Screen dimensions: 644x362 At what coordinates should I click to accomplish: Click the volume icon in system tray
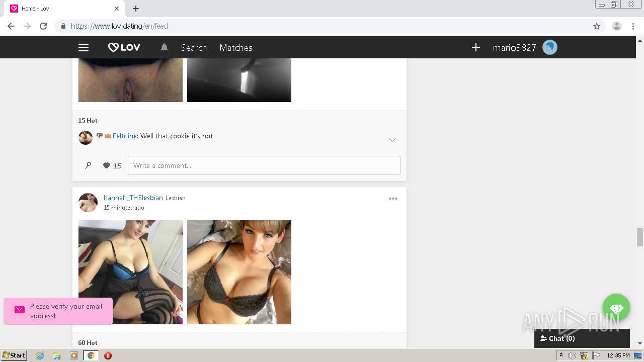572,355
